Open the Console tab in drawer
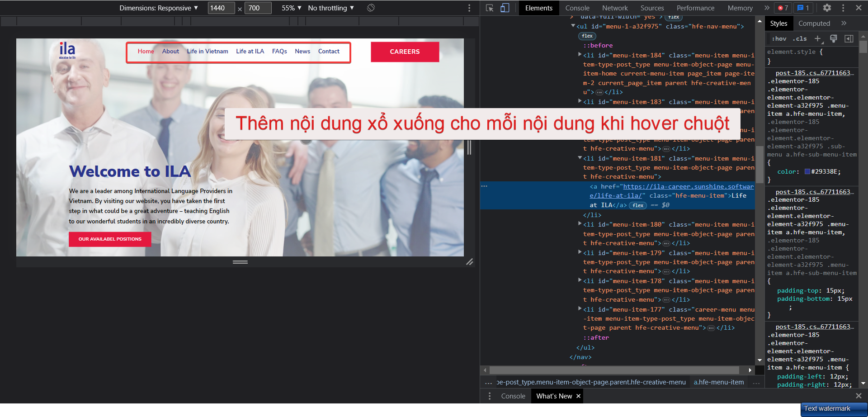This screenshot has height=417, width=868. click(513, 396)
